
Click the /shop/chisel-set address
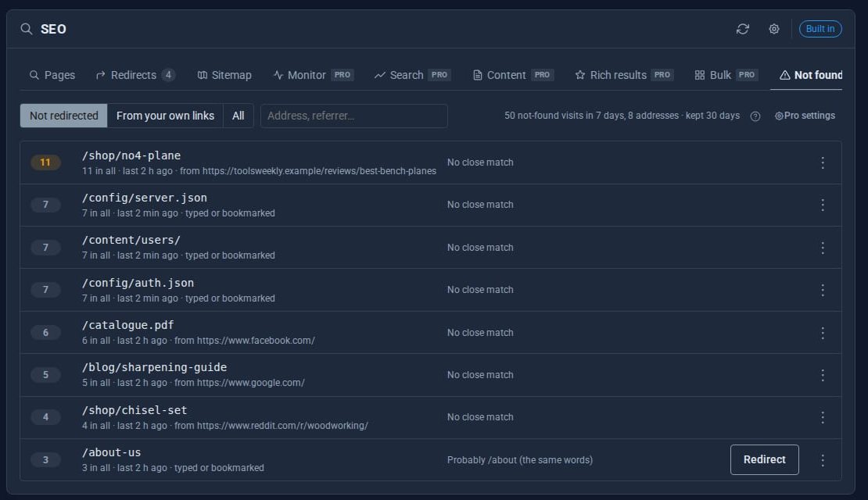[135, 410]
